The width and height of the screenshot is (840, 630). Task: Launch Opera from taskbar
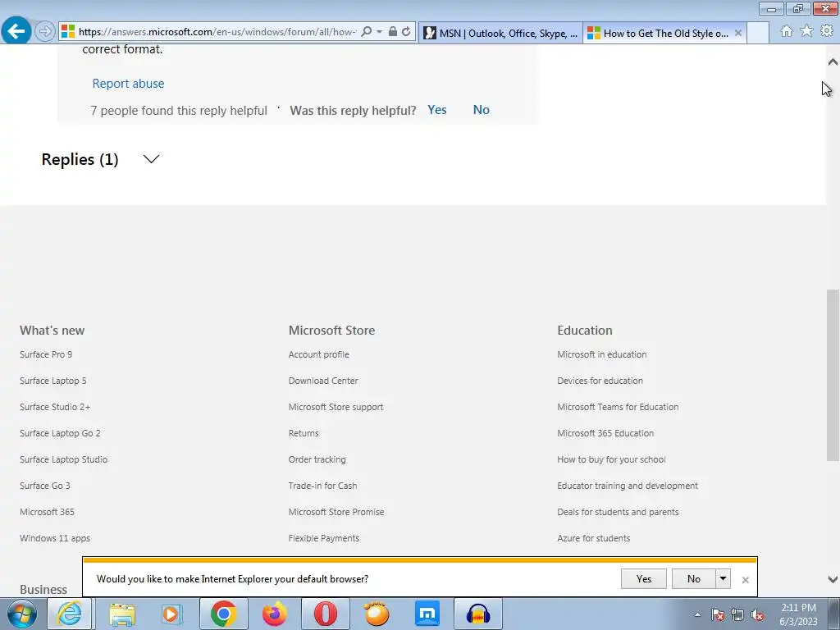(x=325, y=614)
